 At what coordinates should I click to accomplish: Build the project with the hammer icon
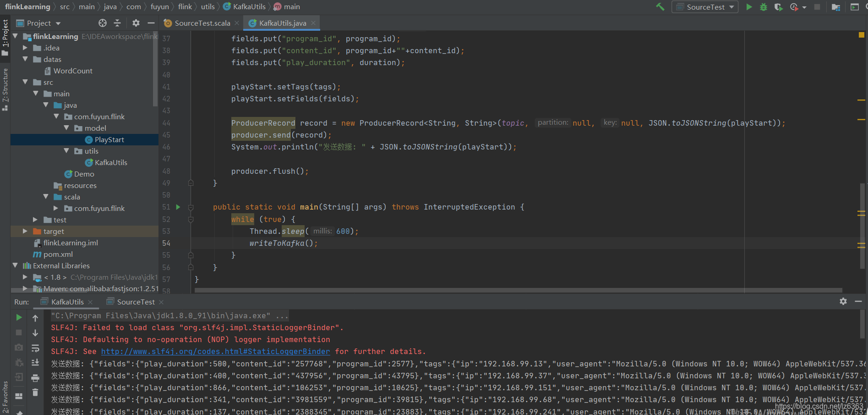660,7
